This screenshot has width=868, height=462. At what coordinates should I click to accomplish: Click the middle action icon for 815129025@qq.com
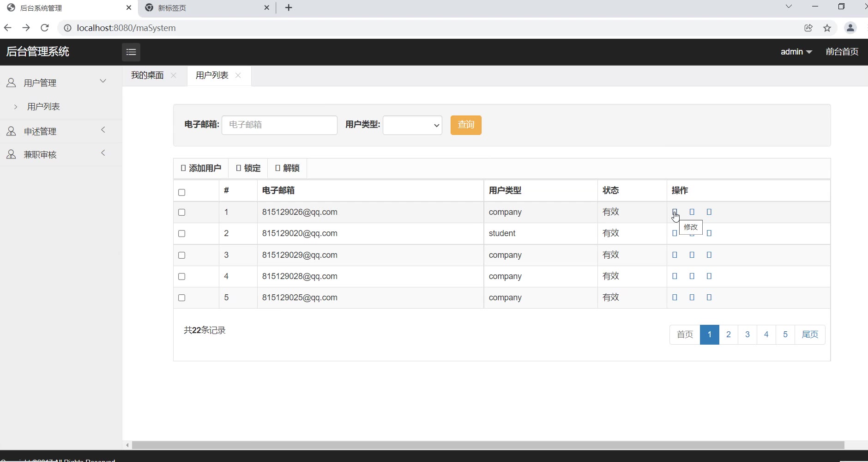[692, 298]
